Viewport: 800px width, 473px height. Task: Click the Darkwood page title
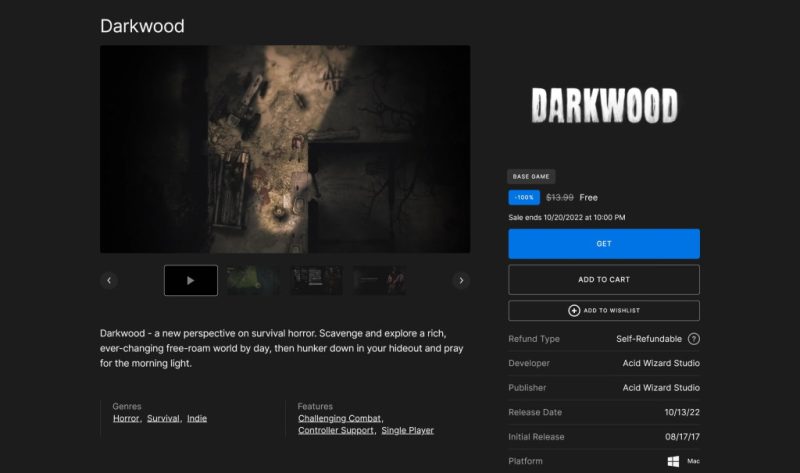142,26
